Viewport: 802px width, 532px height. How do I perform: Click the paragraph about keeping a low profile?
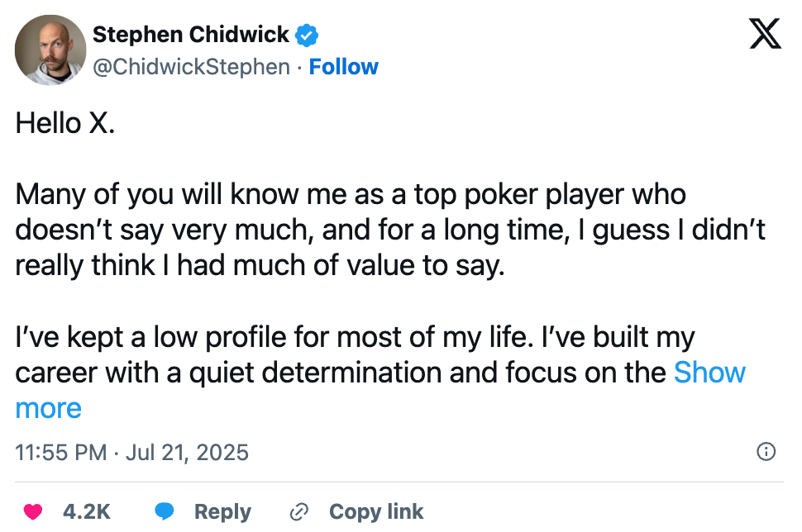[380, 373]
